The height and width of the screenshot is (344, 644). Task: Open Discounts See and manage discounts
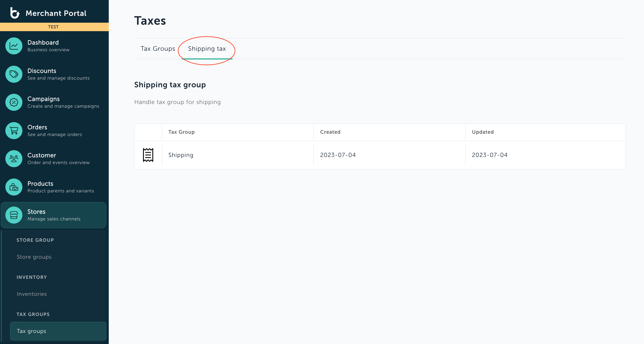click(x=58, y=74)
